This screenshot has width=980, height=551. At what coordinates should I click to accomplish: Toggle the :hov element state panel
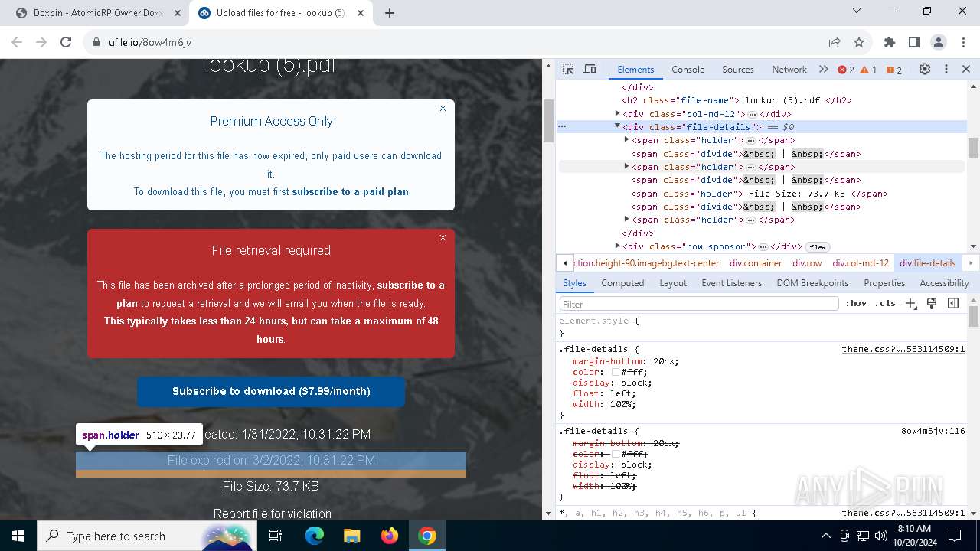[856, 303]
